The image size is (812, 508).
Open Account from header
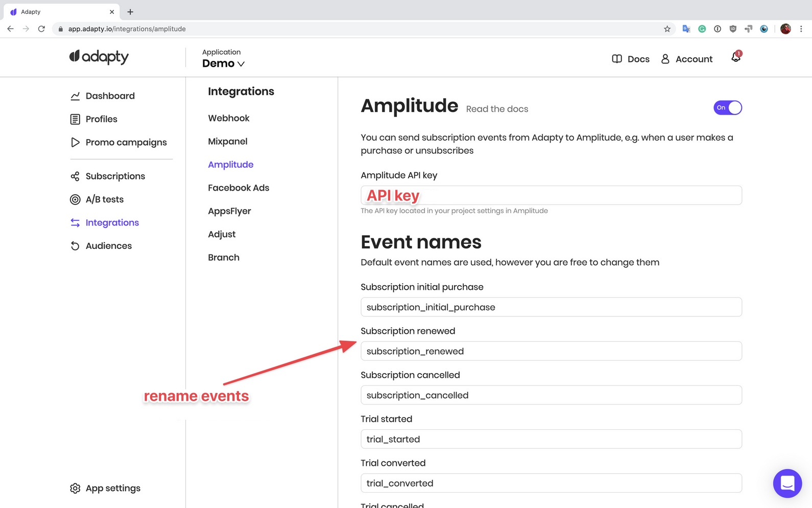694,59
